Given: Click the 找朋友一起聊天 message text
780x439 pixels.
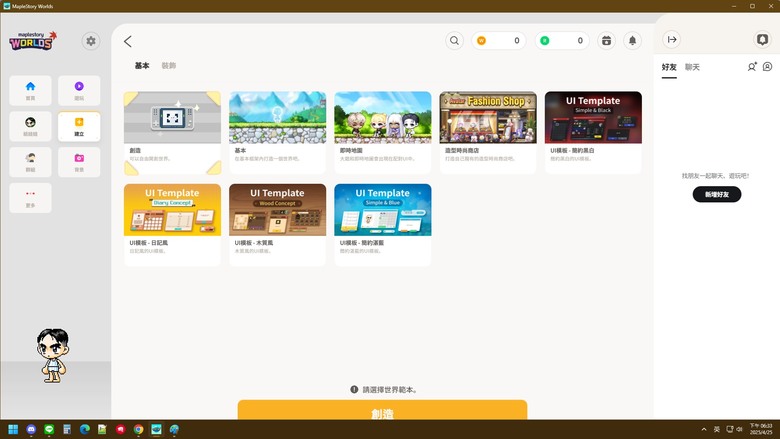Looking at the screenshot, I should (x=715, y=176).
